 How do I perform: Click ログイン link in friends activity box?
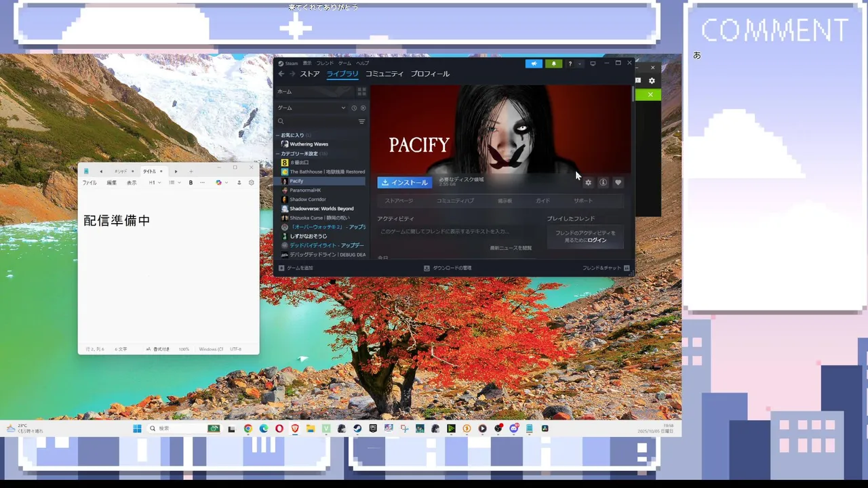597,240
